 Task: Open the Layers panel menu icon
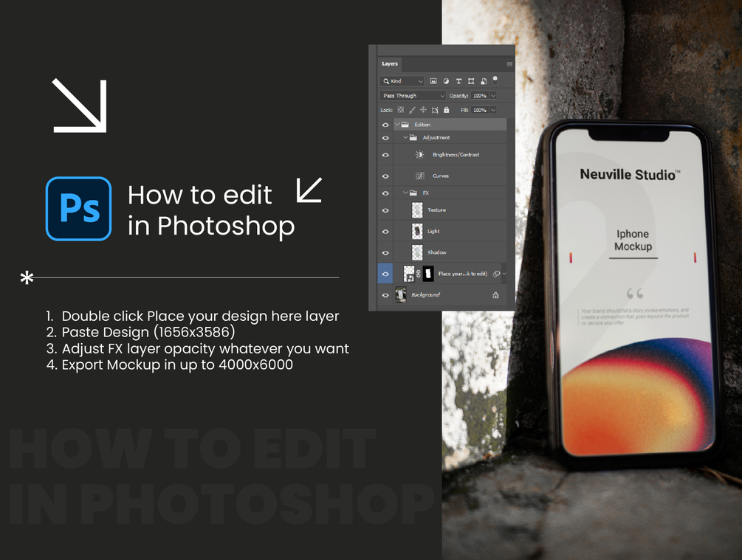(509, 64)
